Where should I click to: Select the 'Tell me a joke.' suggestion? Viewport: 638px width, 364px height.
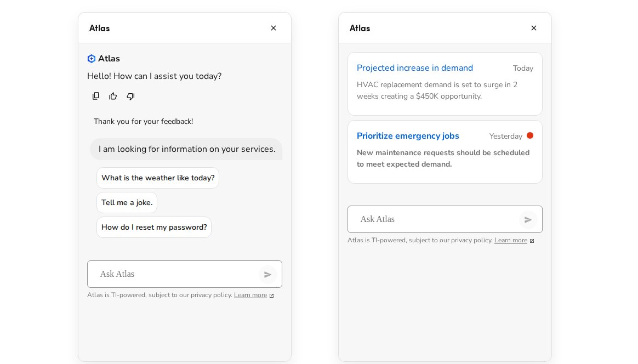point(127,202)
